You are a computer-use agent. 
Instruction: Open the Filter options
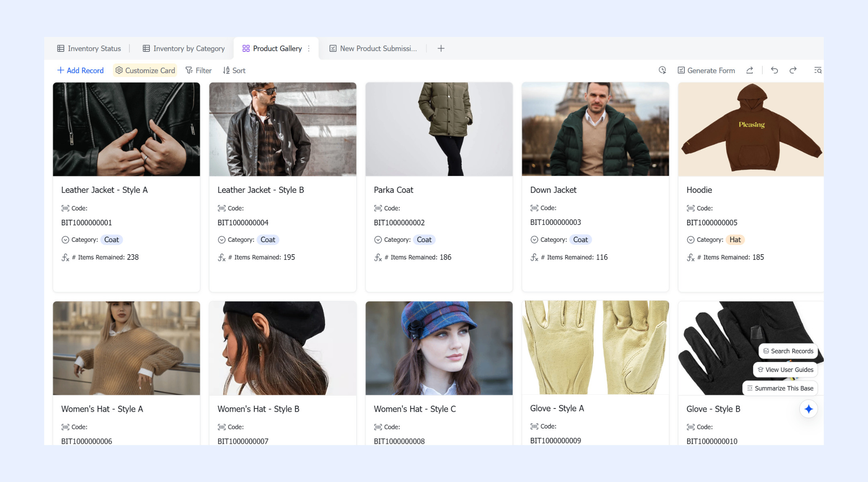tap(199, 70)
